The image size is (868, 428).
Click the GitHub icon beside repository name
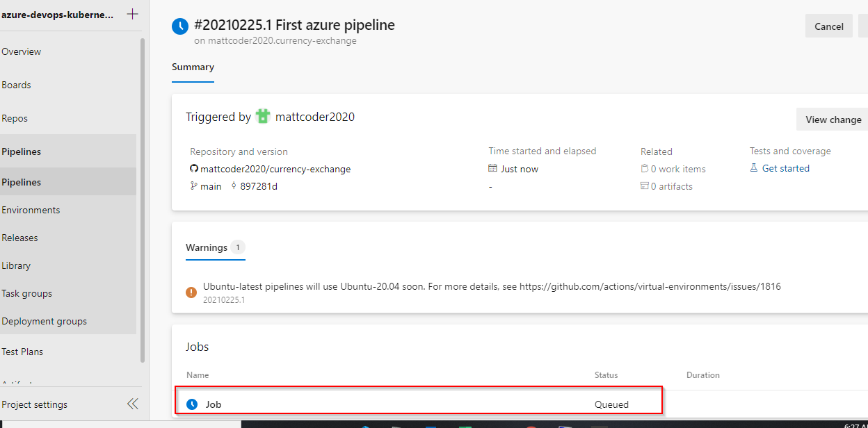194,169
